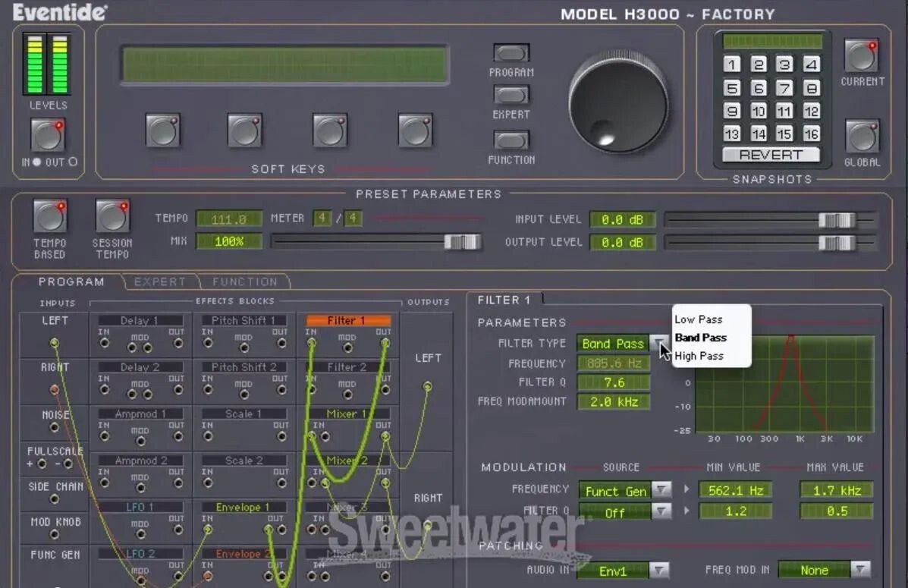Click the Filter 1 output jack
The width and height of the screenshot is (908, 588).
[x=385, y=344]
